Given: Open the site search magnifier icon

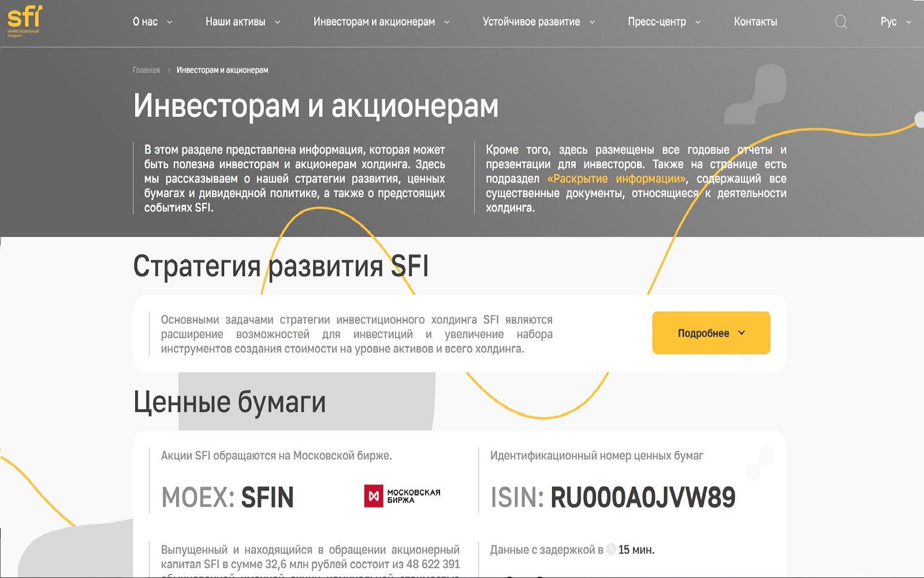Looking at the screenshot, I should click(x=841, y=22).
